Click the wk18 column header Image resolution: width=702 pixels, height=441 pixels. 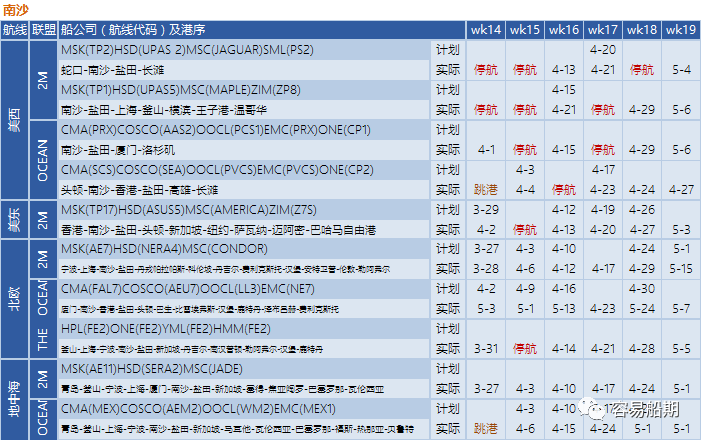click(642, 30)
